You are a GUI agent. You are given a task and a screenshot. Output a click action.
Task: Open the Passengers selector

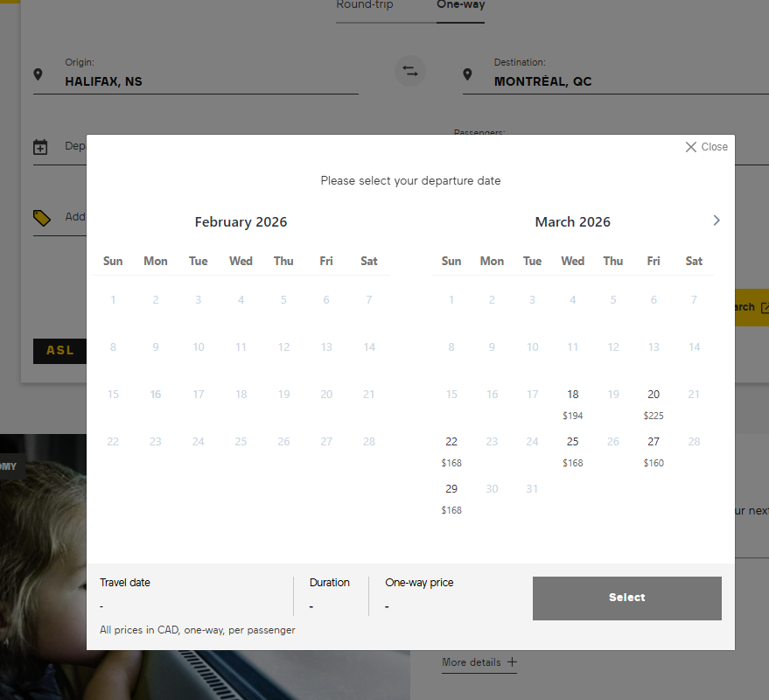[479, 133]
